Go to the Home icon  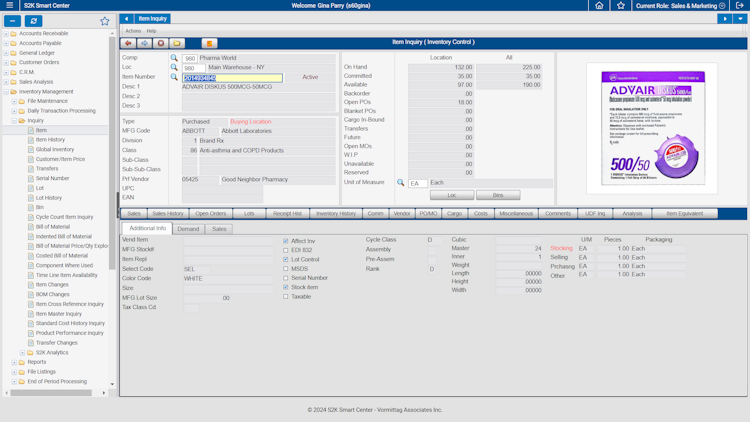click(599, 5)
